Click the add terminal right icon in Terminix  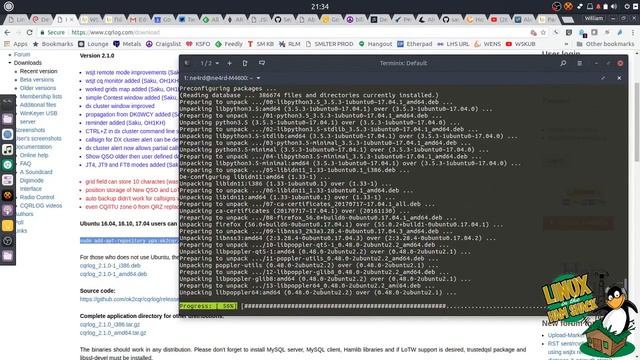coord(245,63)
